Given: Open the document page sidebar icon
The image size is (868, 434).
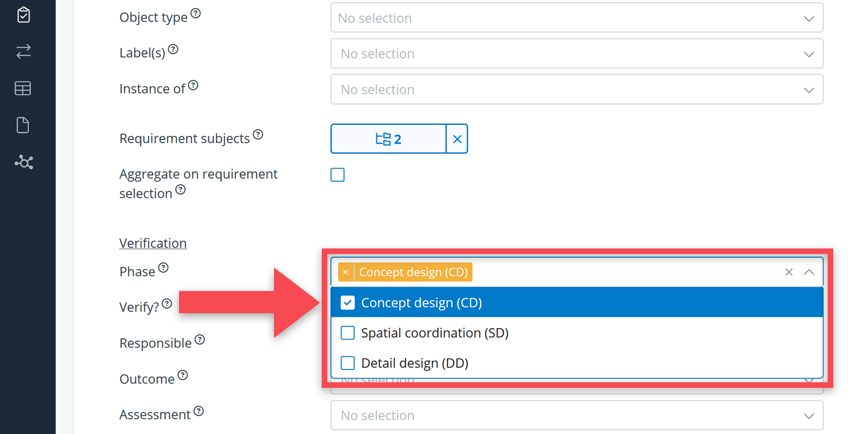Looking at the screenshot, I should point(23,125).
